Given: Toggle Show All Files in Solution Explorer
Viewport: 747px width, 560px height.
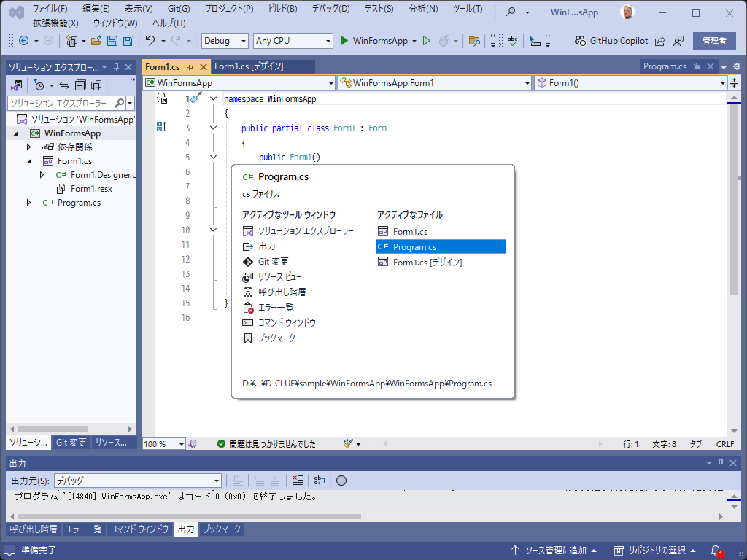Looking at the screenshot, I should tap(96, 86).
